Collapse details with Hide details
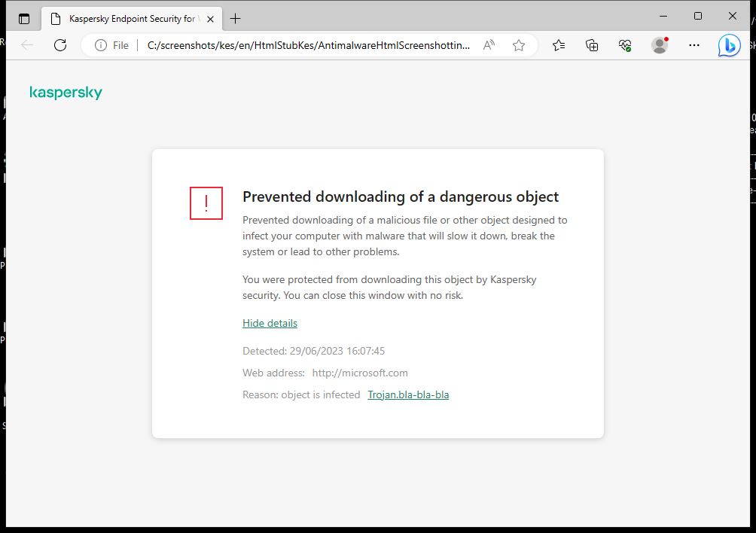This screenshot has width=756, height=533. (x=270, y=323)
